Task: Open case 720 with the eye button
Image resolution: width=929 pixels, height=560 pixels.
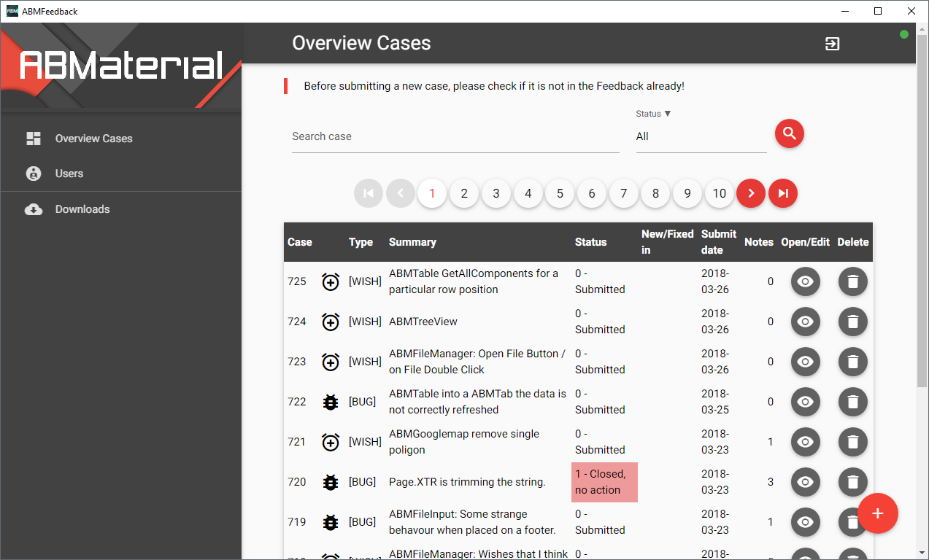Action: coord(806,482)
